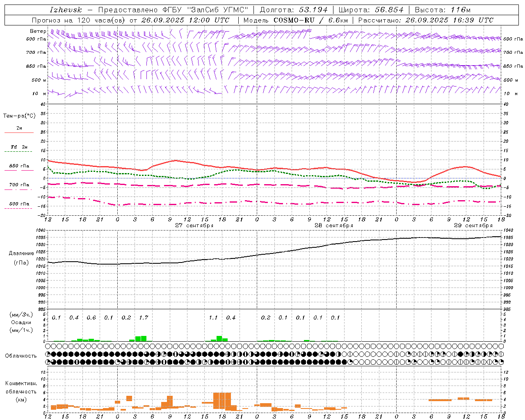Click the 'Тем-ра(°C)' temperature panel label
Screen dimensions: 525x420
(x=19, y=116)
